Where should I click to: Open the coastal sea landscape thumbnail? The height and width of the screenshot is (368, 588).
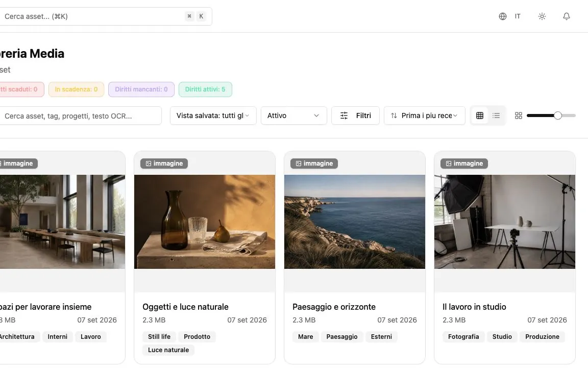tap(354, 221)
